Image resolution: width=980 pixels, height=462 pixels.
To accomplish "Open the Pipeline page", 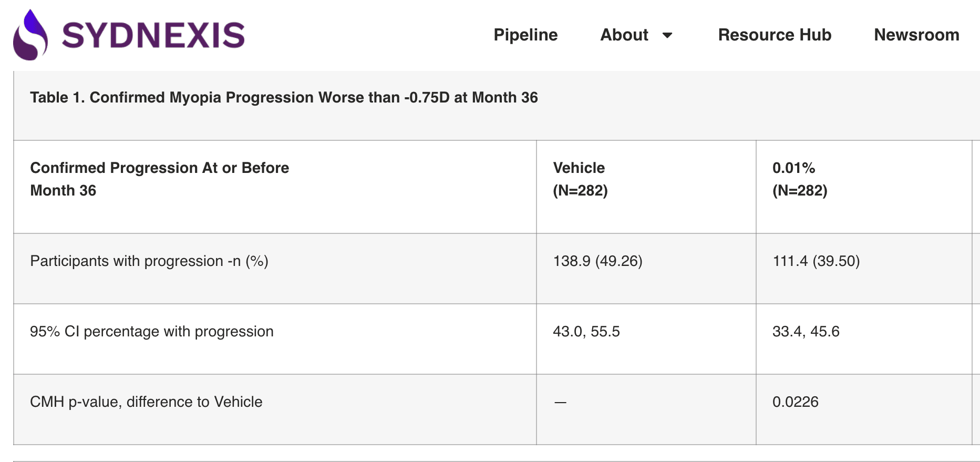I will tap(525, 35).
